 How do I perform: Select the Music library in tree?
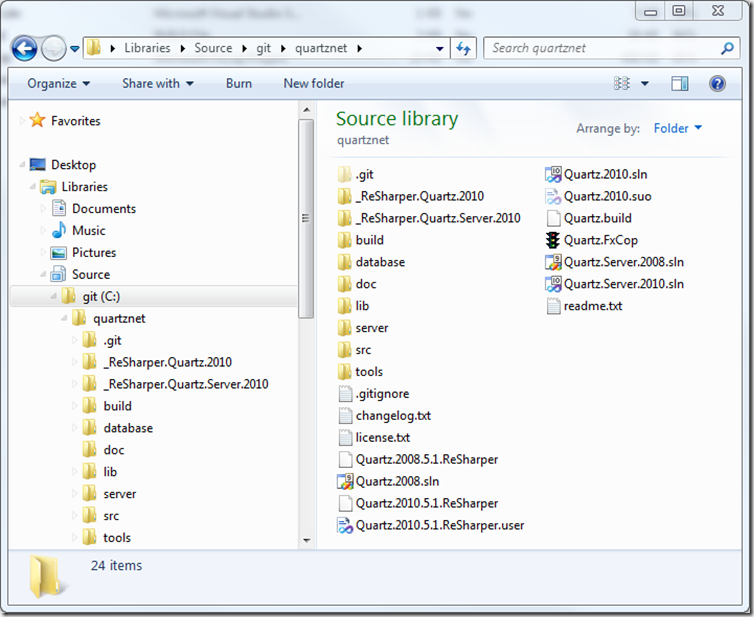point(88,231)
